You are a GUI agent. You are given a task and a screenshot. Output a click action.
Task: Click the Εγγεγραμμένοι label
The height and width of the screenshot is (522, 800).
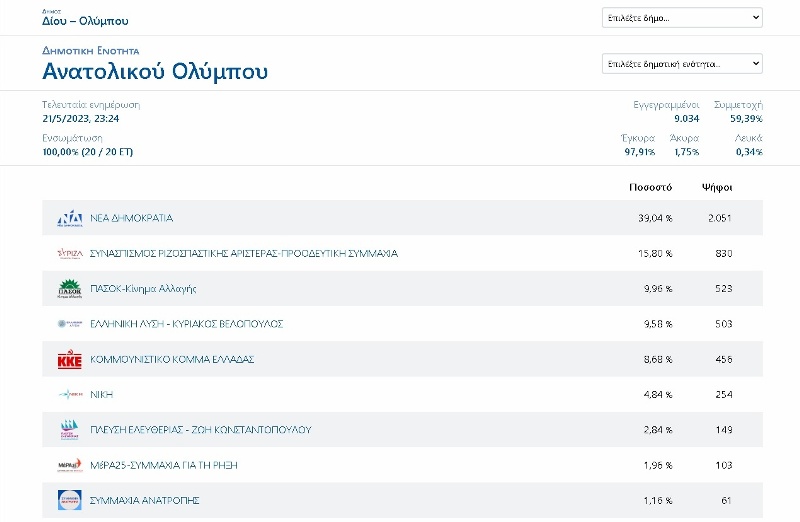point(666,105)
